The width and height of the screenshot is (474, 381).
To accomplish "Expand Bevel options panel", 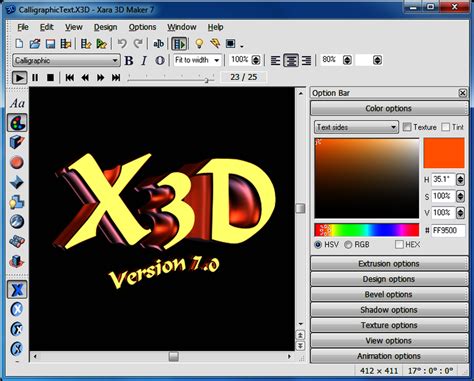I will [x=389, y=294].
